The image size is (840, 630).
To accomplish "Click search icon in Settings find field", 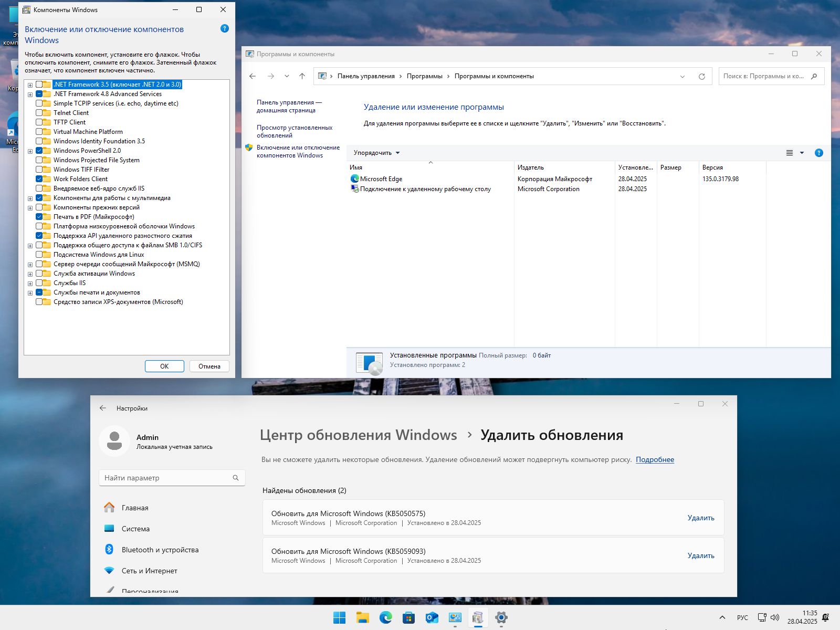I will [236, 478].
